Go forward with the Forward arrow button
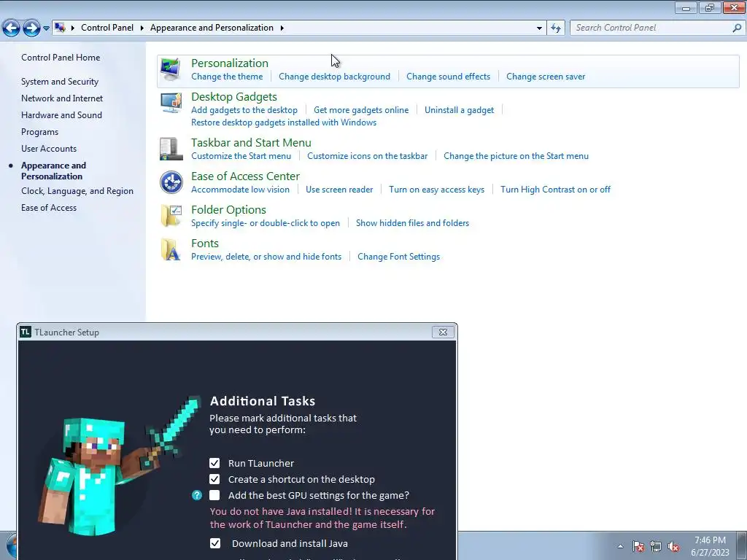The image size is (747, 560). pos(31,28)
